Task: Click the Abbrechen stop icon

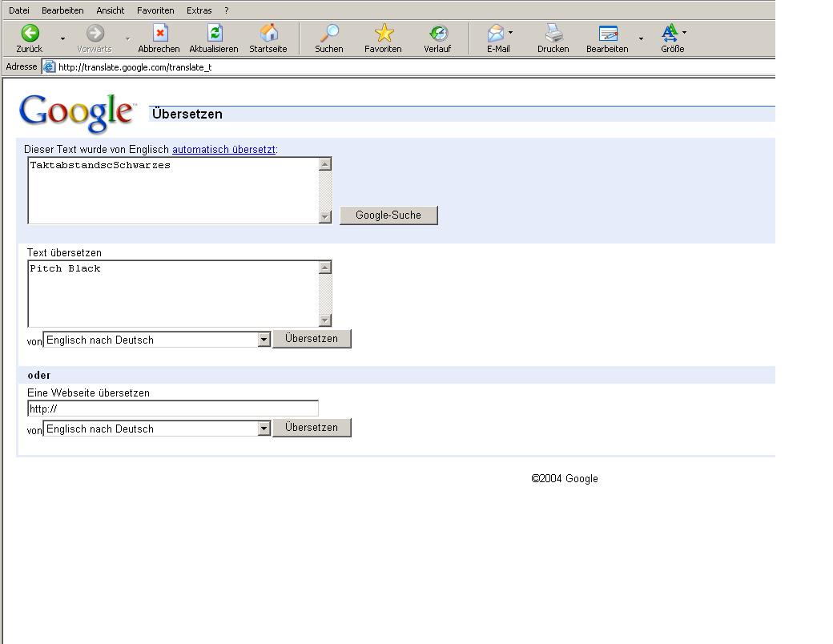Action: tap(160, 33)
